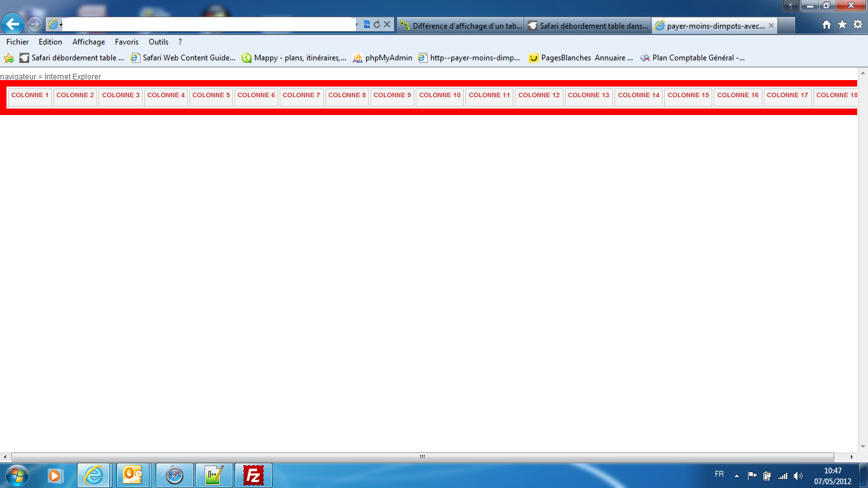This screenshot has height=488, width=868.
Task: Open the Action Center flag icon
Action: (752, 475)
